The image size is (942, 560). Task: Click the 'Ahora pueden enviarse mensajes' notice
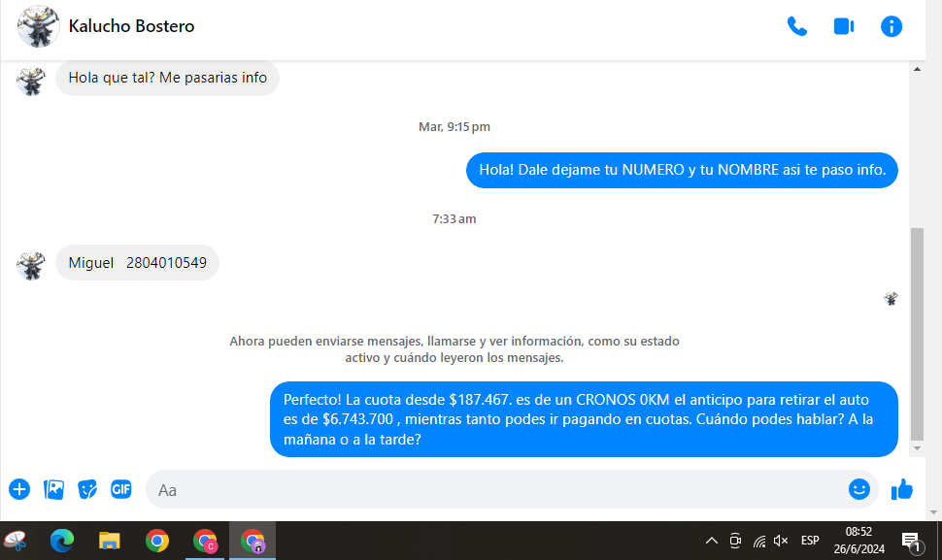[454, 349]
